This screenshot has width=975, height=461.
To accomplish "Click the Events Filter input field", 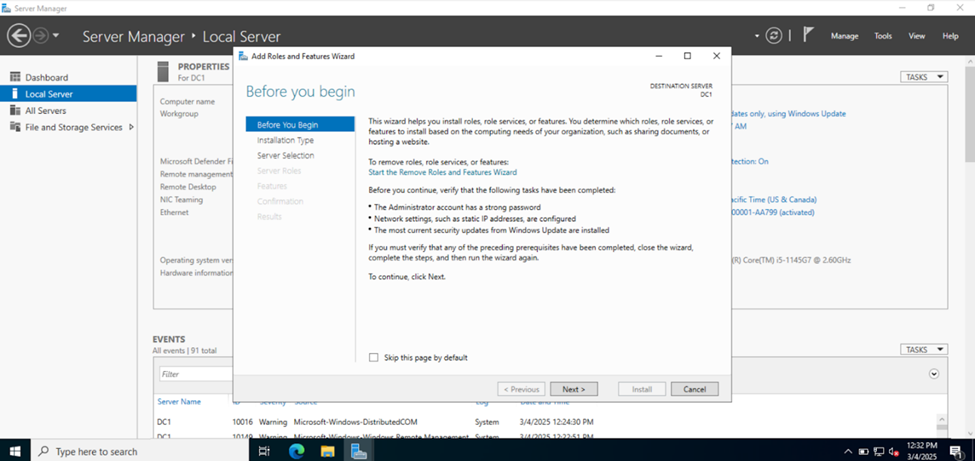I will pyautogui.click(x=196, y=375).
